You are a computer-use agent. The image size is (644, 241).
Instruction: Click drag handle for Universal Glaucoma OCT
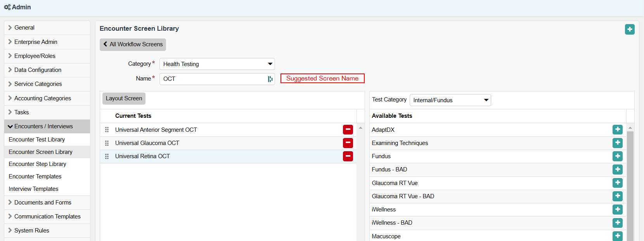pos(107,143)
